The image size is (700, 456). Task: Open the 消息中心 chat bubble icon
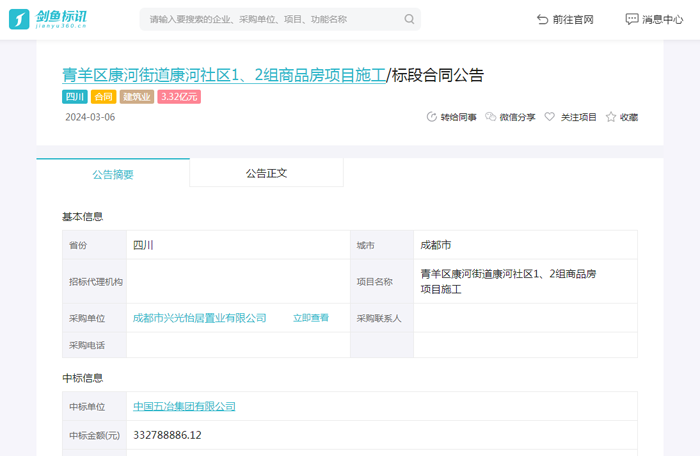coord(631,19)
